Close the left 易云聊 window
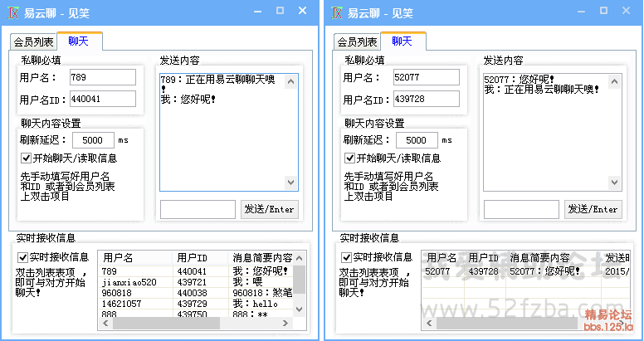The image size is (644, 341). pos(302,11)
